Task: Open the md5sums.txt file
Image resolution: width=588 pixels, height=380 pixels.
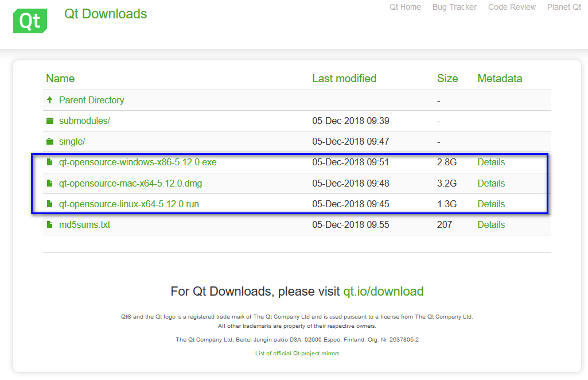Action: 84,224
